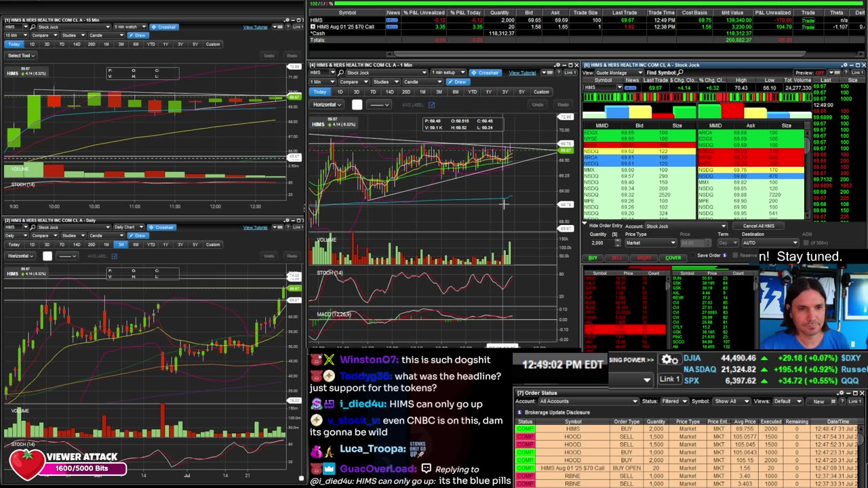Click the symbol search magnifier in 1 Min chart
868x488 pixels.
340,73
